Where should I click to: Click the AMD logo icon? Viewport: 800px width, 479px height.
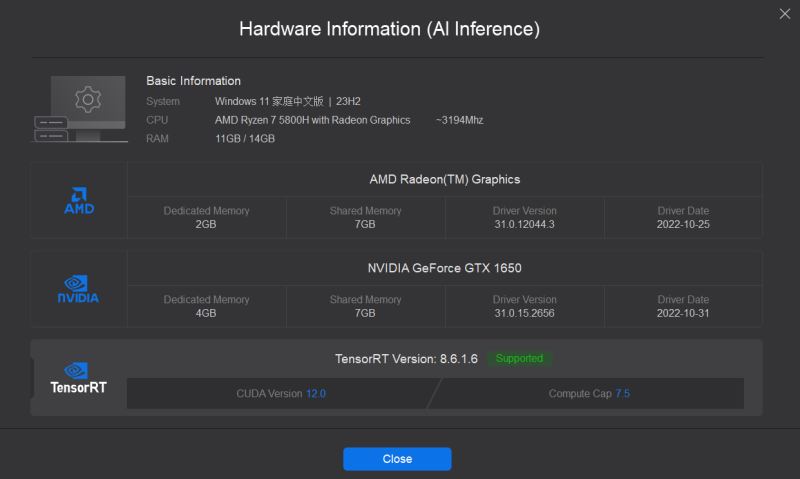(x=79, y=200)
